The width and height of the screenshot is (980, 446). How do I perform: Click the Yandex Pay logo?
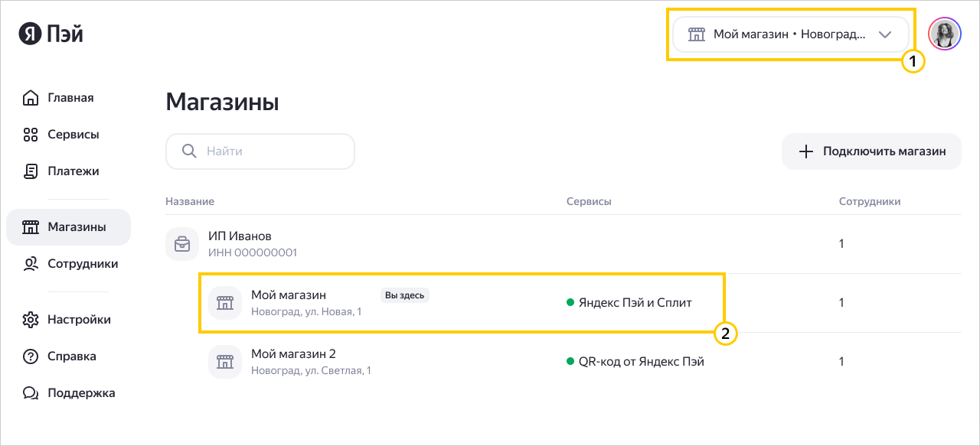click(51, 34)
